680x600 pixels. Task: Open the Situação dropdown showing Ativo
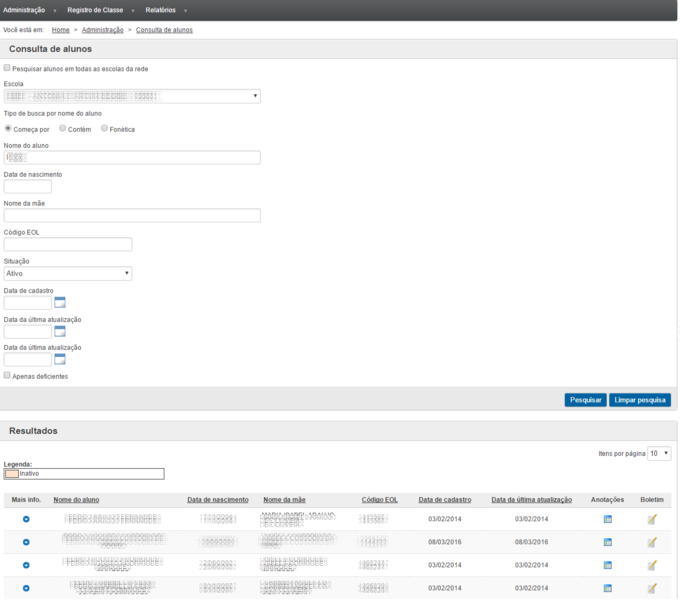68,274
